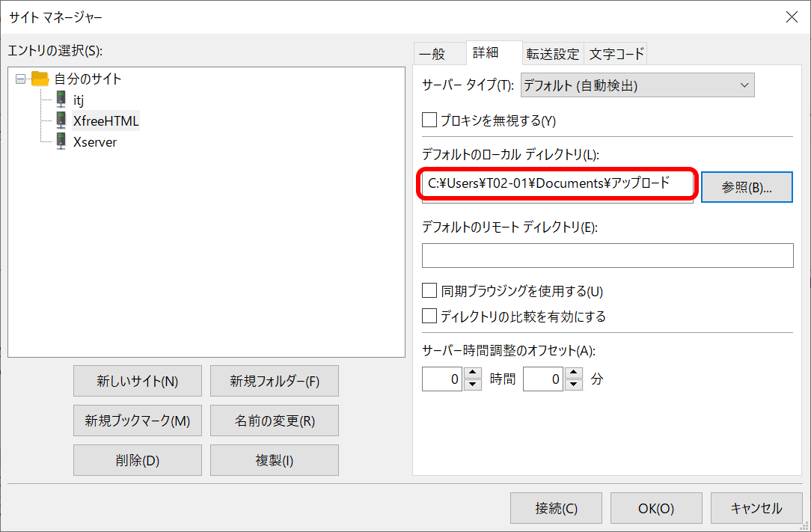
Task: Enable ディレクトリの比較を有効にする checkbox
Action: [429, 316]
